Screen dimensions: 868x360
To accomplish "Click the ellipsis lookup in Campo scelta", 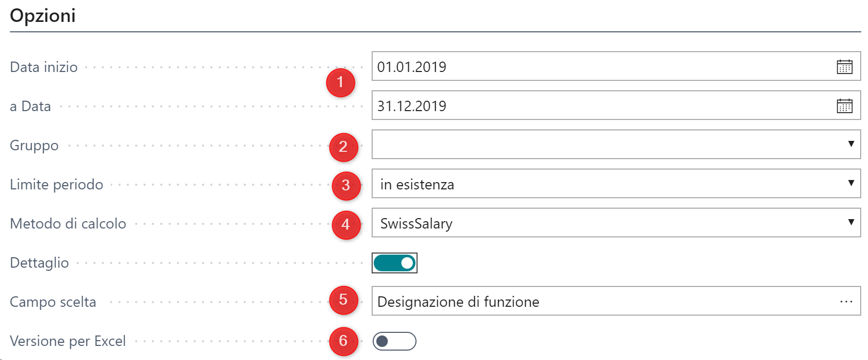I will pos(846,302).
